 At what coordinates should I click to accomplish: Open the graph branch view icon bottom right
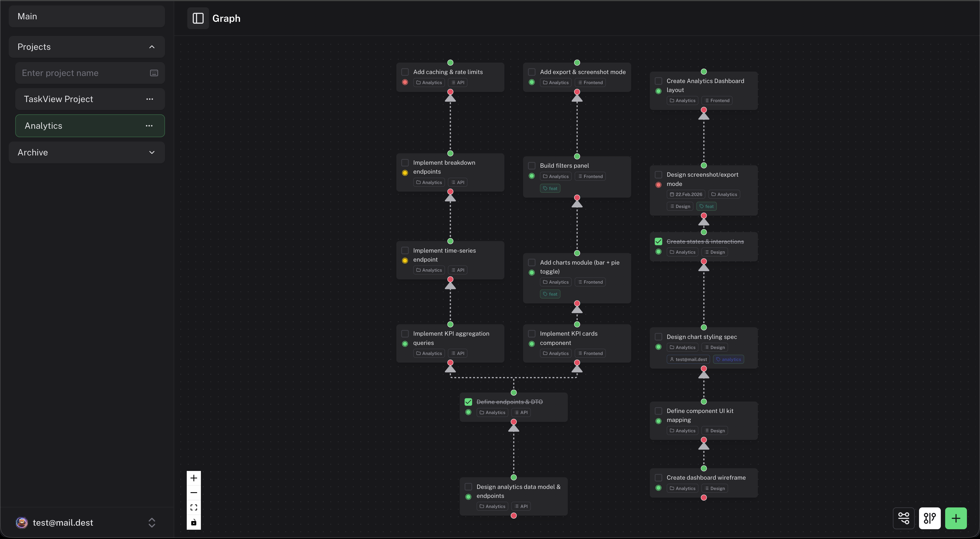(930, 518)
